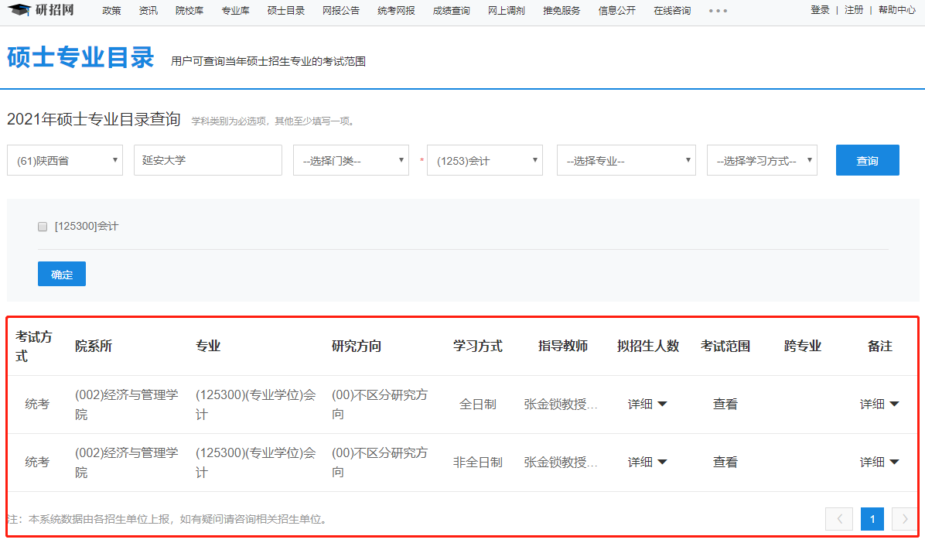925x560 pixels.
Task: Click the 注册 link
Action: point(854,10)
